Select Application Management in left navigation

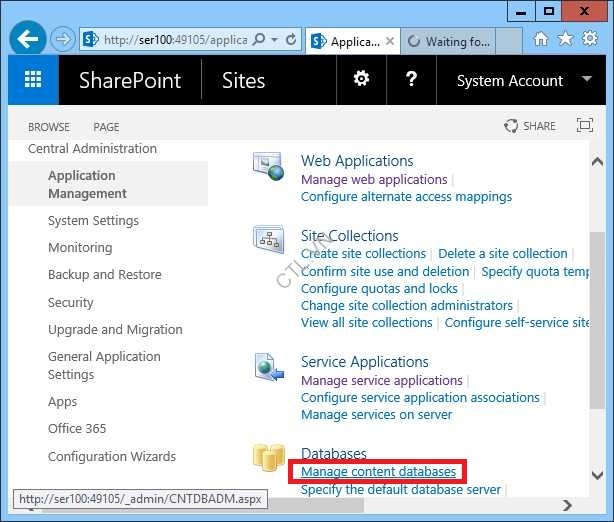point(109,184)
